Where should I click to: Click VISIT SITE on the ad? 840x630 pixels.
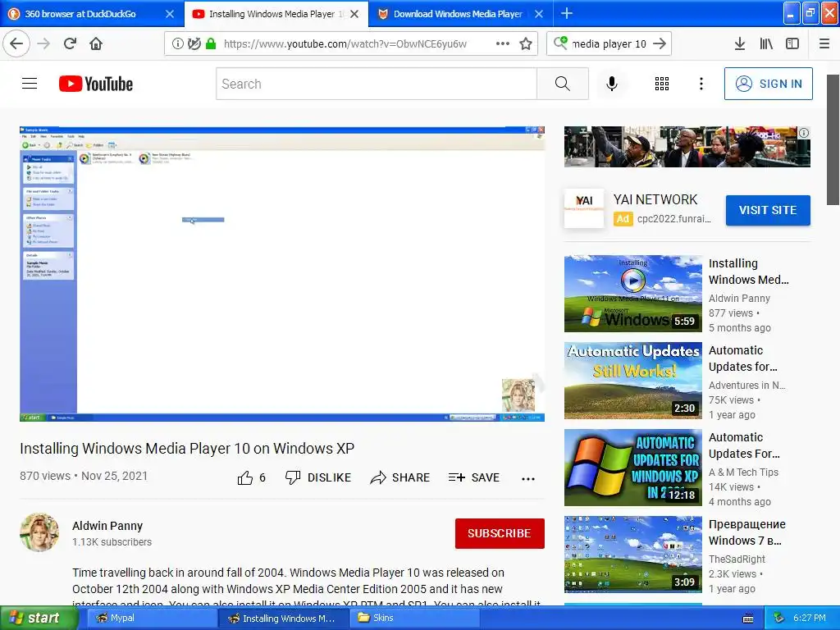click(768, 210)
